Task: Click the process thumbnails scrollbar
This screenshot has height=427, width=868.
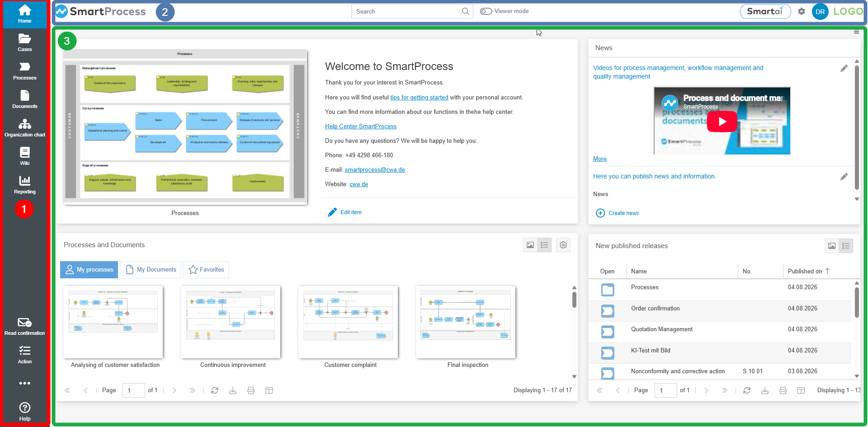Action: click(x=574, y=300)
